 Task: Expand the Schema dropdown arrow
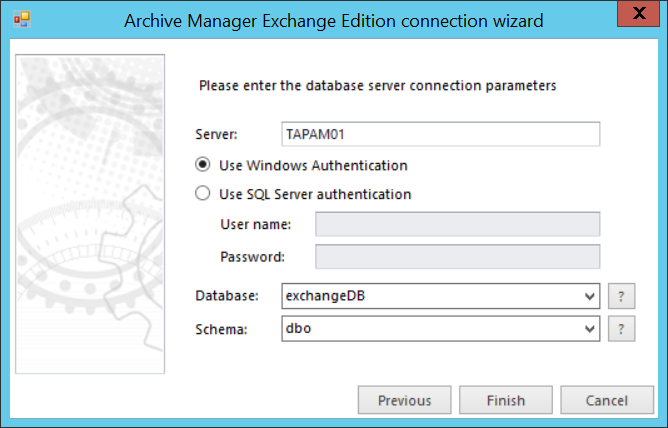[x=589, y=328]
